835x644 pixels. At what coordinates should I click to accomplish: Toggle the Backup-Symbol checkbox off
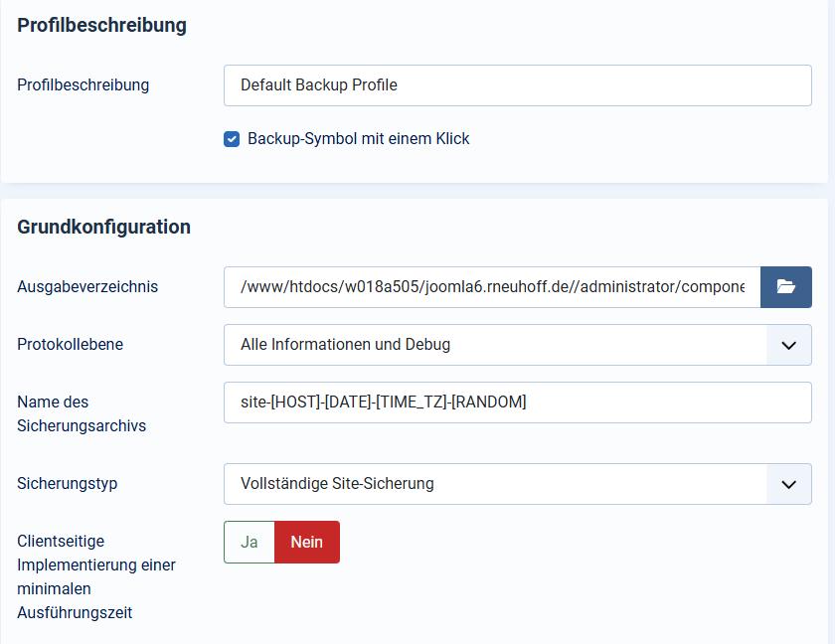tap(232, 139)
